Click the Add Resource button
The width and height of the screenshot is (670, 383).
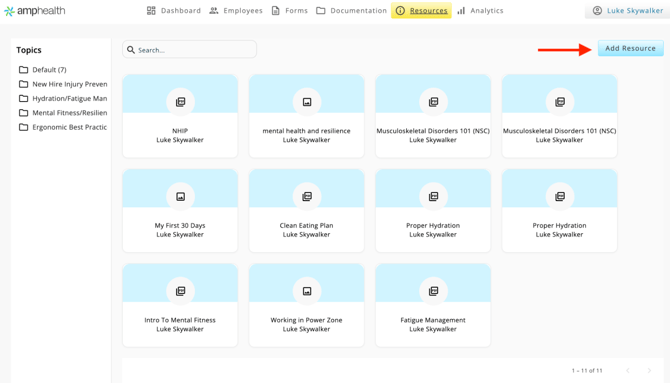[x=630, y=48]
